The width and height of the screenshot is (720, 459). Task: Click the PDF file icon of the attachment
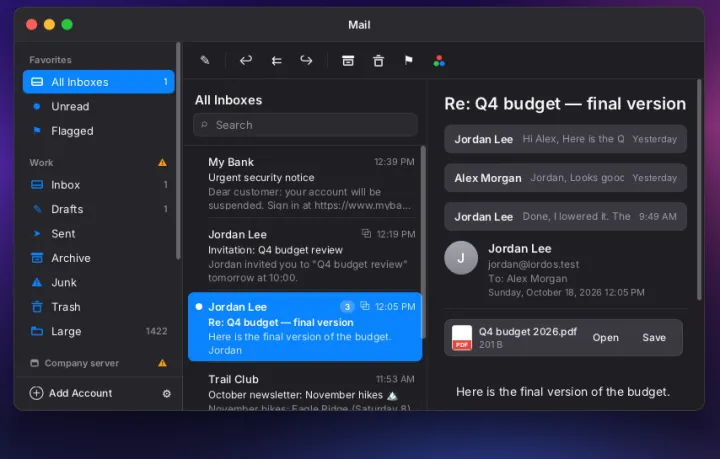coord(461,338)
